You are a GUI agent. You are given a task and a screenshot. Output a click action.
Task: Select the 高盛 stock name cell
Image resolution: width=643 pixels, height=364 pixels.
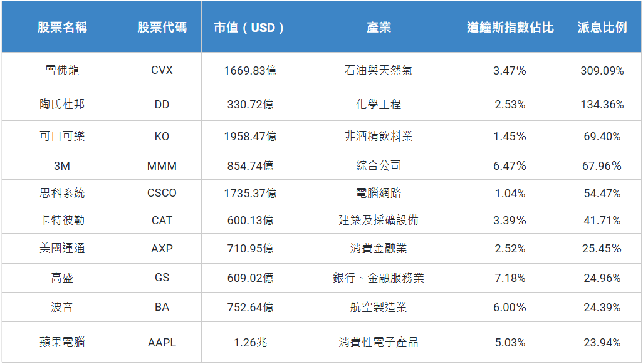[x=62, y=278]
